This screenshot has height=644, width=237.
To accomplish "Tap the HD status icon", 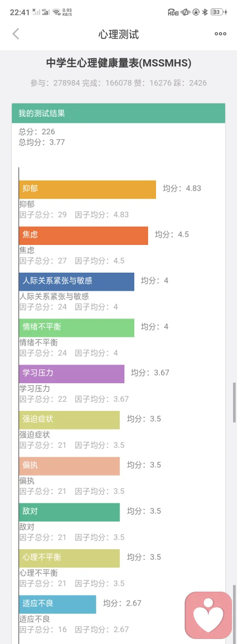I will (x=173, y=12).
